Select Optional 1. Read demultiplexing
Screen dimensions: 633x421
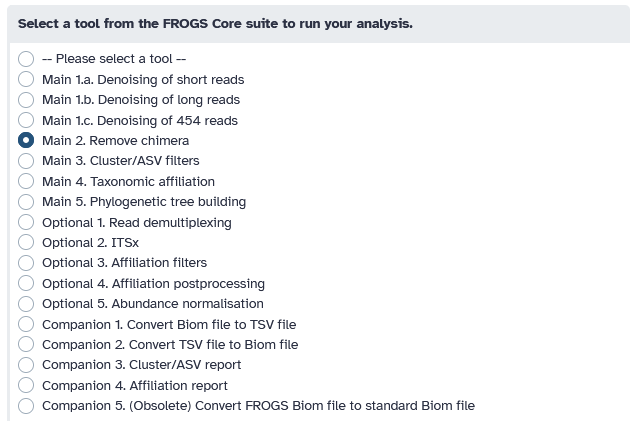click(x=26, y=222)
